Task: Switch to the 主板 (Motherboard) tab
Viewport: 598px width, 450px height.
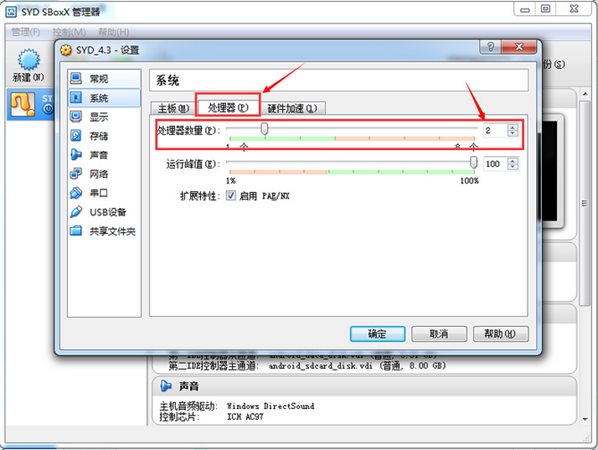Action: tap(174, 108)
